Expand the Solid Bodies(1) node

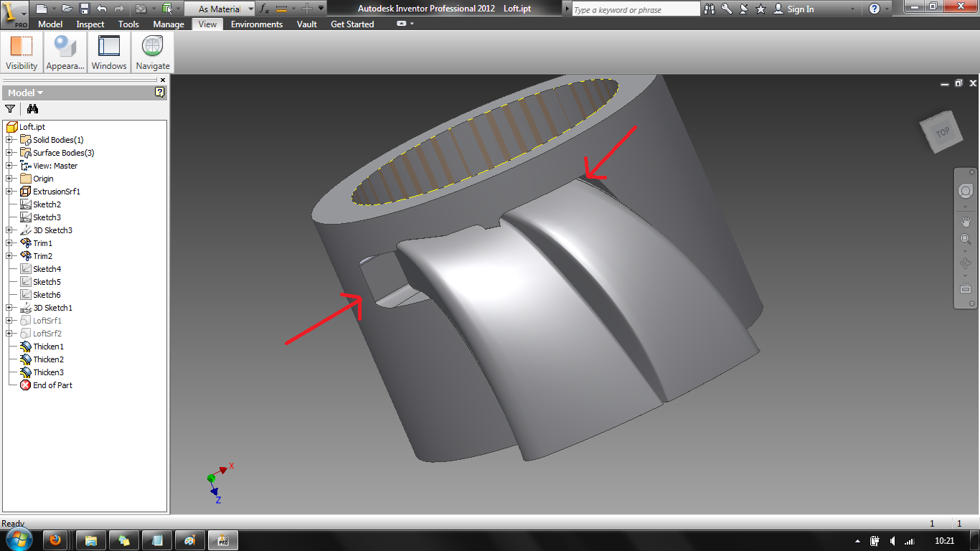tap(9, 140)
